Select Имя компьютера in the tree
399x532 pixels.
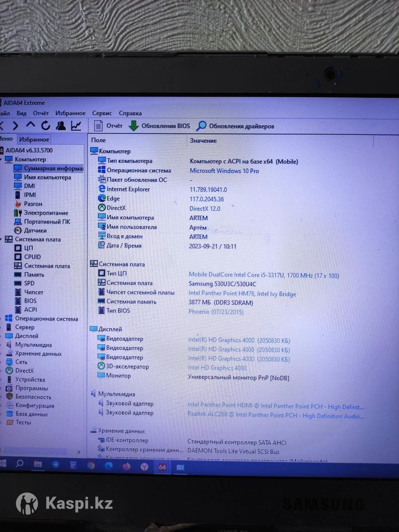42,177
